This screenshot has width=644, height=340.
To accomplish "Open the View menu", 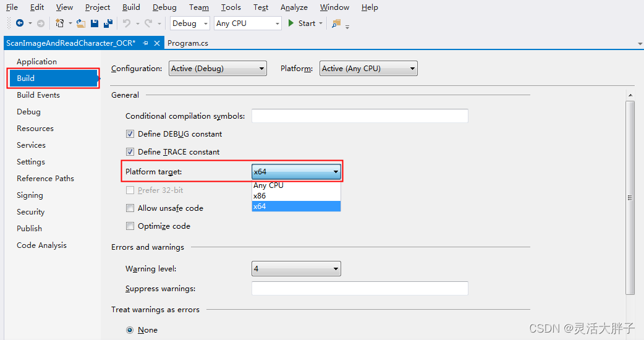I will click(x=64, y=7).
